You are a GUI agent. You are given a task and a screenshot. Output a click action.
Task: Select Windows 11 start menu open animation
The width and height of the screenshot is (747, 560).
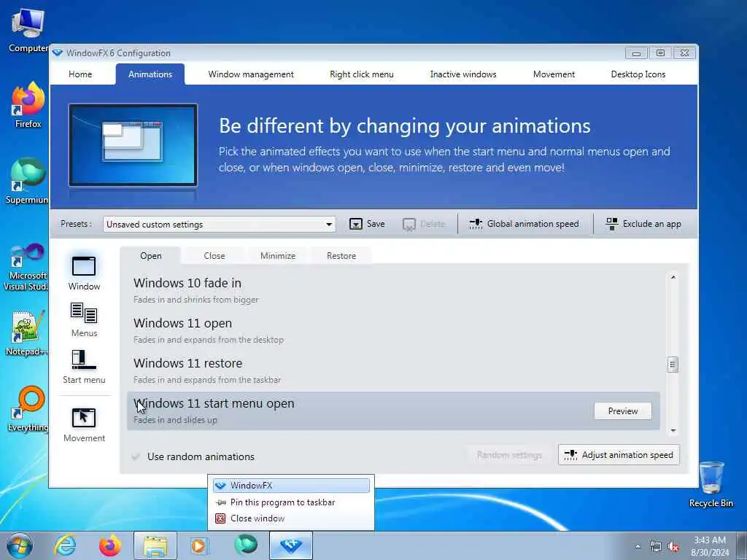[x=393, y=411]
